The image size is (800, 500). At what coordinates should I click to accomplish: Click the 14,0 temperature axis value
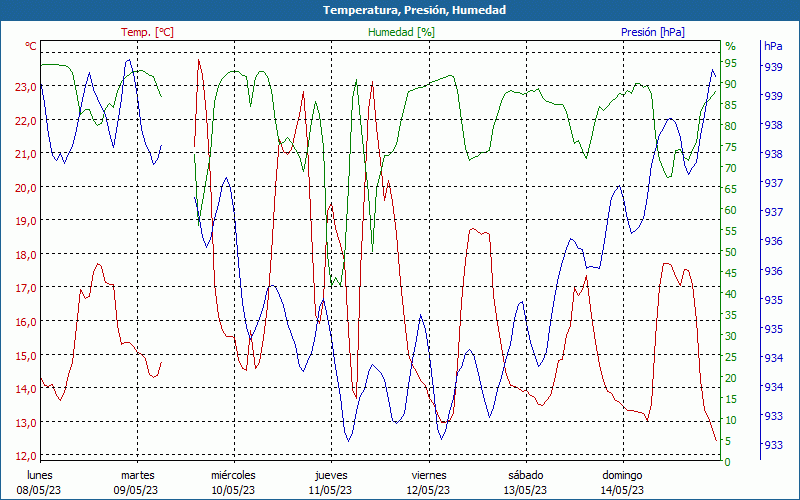pos(26,389)
